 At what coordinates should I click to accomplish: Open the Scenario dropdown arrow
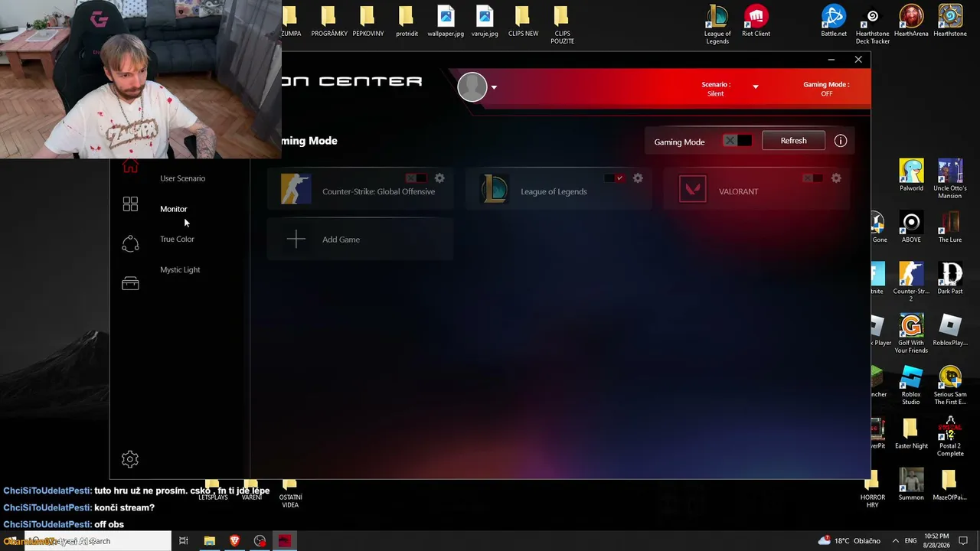[x=756, y=86]
